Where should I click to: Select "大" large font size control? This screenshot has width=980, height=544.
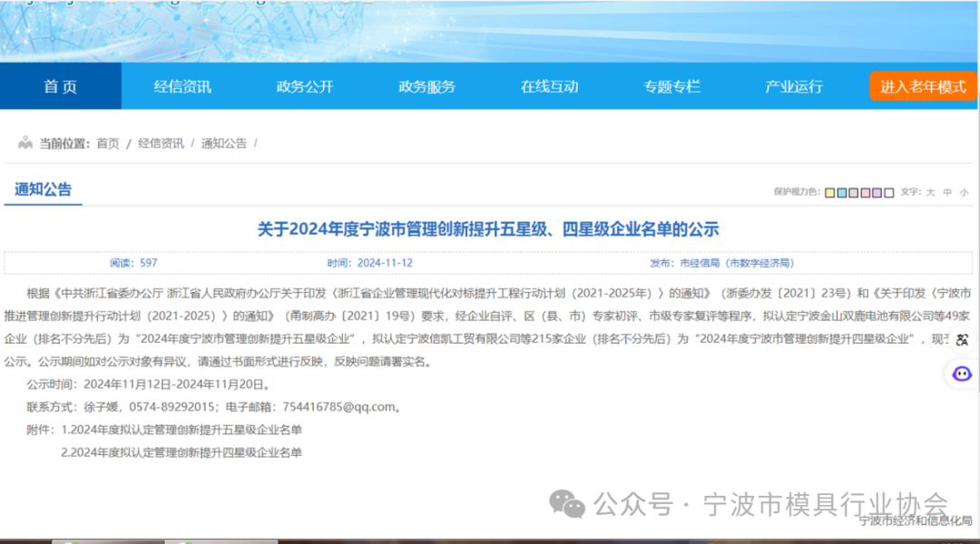[930, 192]
